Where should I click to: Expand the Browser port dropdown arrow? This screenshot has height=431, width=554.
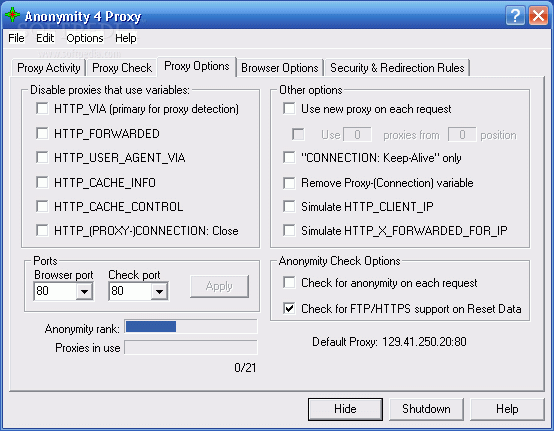pos(84,291)
